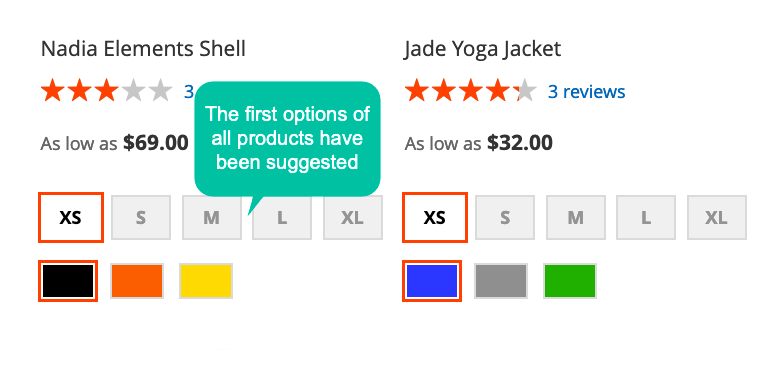Select size L for Nadia Elements Shell
Image resolution: width=760 pixels, height=381 pixels.
(282, 218)
